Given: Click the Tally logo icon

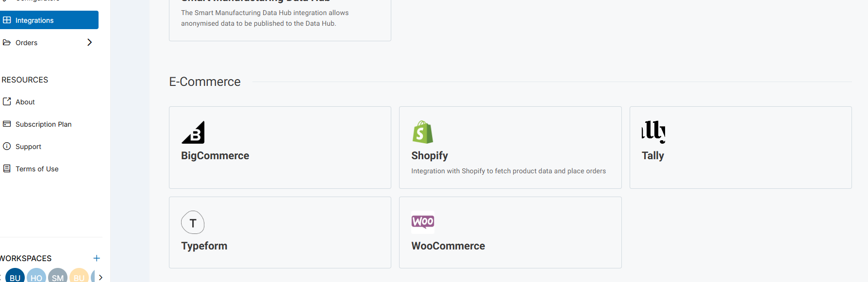Looking at the screenshot, I should pyautogui.click(x=653, y=132).
